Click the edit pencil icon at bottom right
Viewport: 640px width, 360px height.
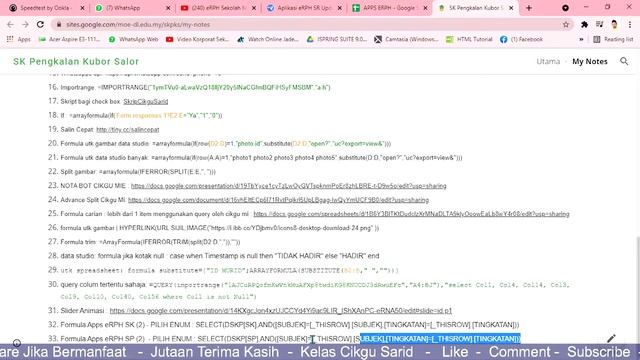611,338
